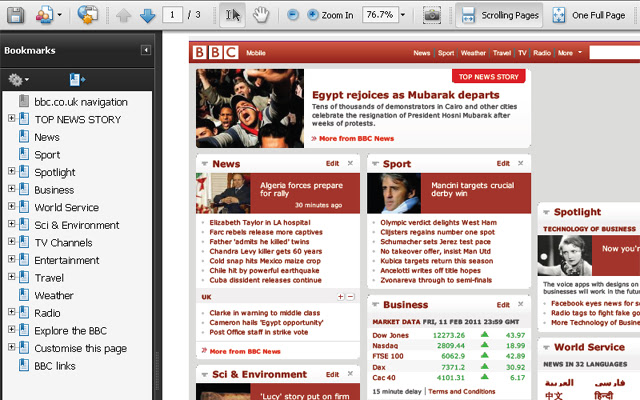Open the dropdown arrow beside the share icon
640x400 pixels.
click(60, 15)
